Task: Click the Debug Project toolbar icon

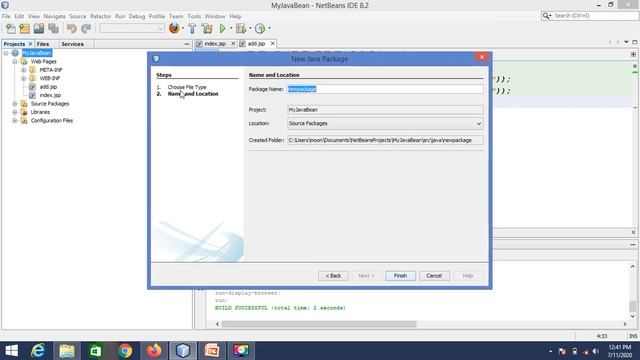Action: click(241, 28)
